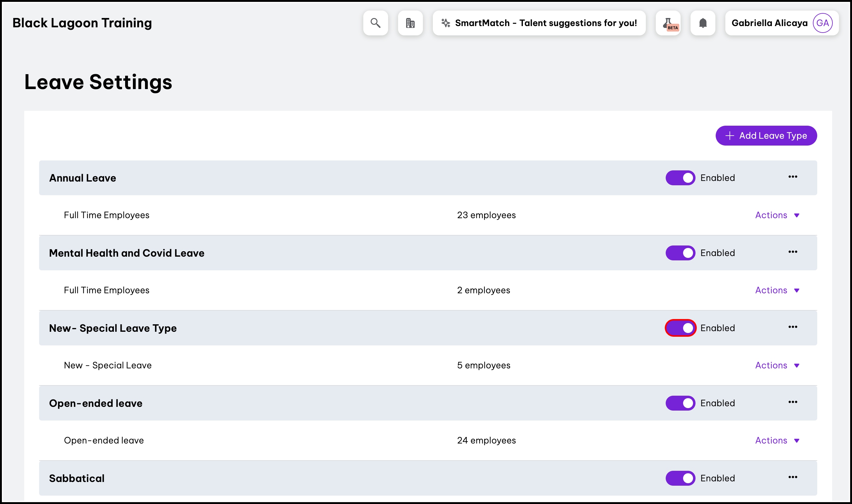Open the beta lab flask icon
The image size is (852, 504).
[668, 23]
